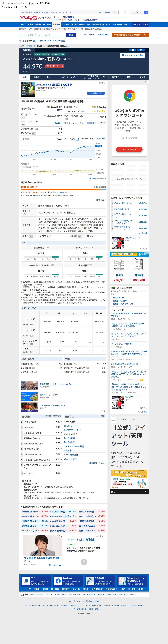The image size is (168, 644).
Task: Share the fund on Facebook icon
Action: (x=133, y=50)
